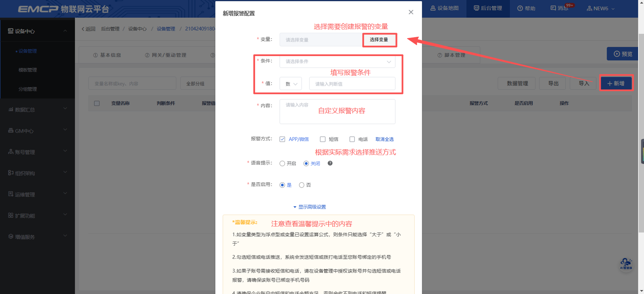Switch to the 脚本管理 tab
This screenshot has width=644, height=294.
click(x=451, y=55)
